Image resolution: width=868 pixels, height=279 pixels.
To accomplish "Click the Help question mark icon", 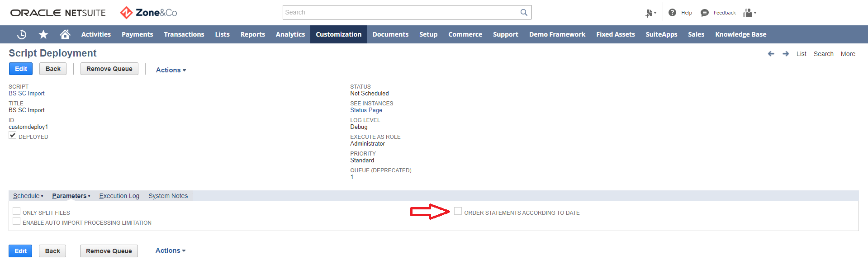I will click(673, 13).
